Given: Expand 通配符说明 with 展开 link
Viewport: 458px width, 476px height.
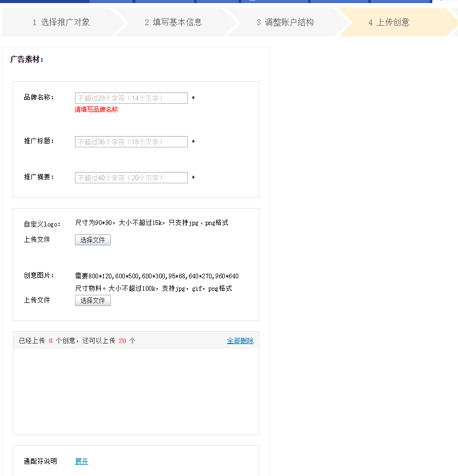Looking at the screenshot, I should (x=81, y=462).
